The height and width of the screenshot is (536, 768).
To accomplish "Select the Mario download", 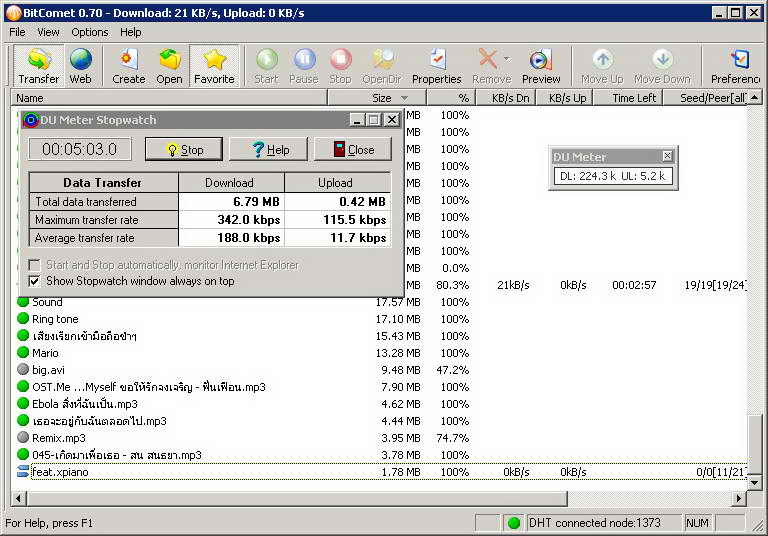I will coord(380,353).
